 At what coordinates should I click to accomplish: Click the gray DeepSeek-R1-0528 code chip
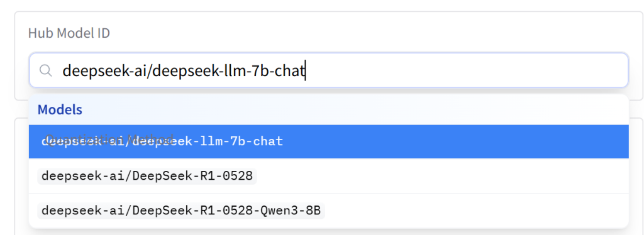point(147,176)
